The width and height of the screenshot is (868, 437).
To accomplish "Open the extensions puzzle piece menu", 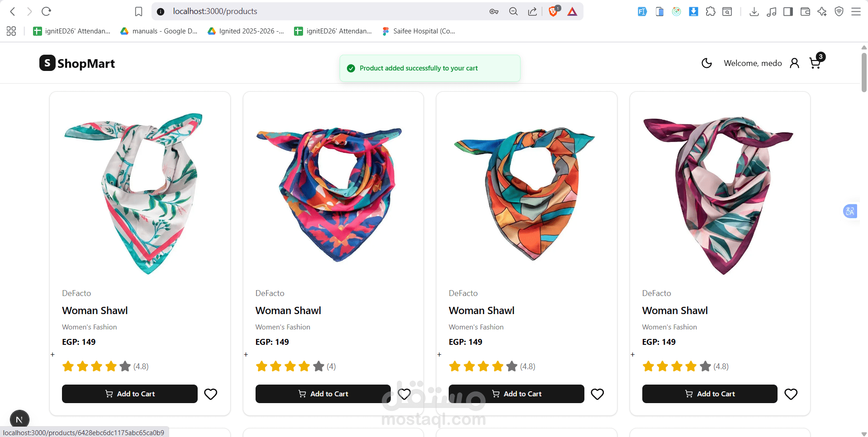I will click(710, 11).
